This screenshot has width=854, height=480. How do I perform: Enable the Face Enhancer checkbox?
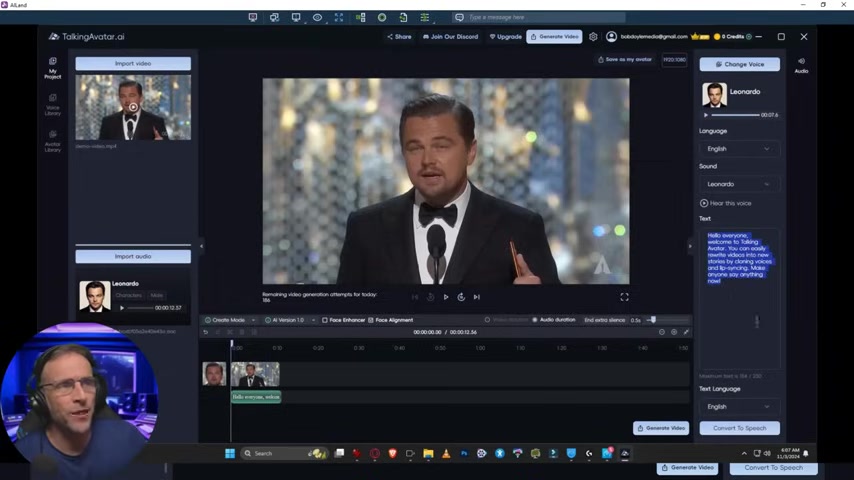pos(325,320)
